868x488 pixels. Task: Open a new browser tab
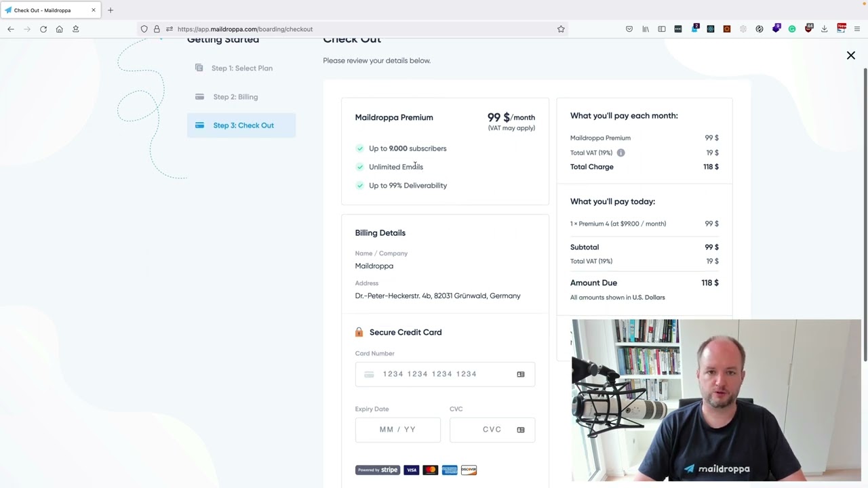click(111, 10)
